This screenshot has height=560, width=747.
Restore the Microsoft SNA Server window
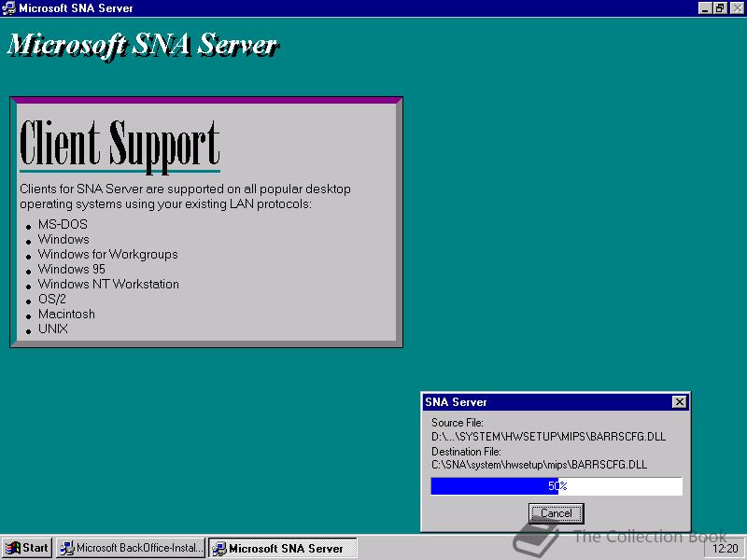click(720, 7)
